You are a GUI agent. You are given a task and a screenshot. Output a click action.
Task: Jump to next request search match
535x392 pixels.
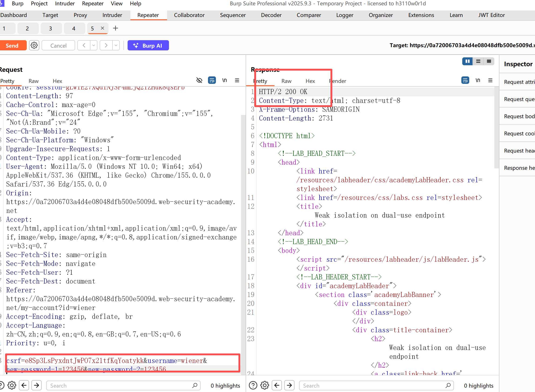click(36, 385)
